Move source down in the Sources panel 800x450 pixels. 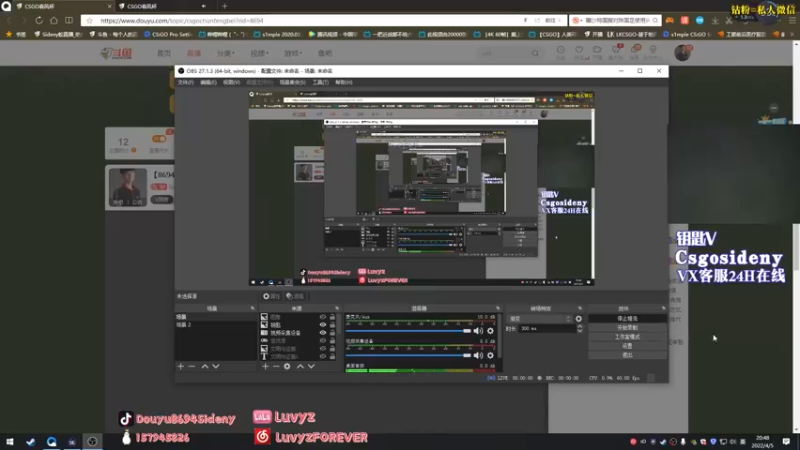(x=311, y=366)
